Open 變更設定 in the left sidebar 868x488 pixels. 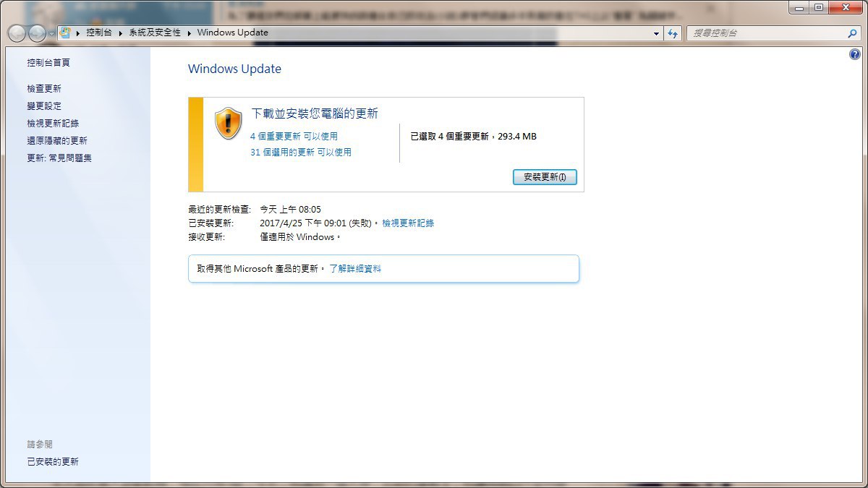(x=44, y=106)
